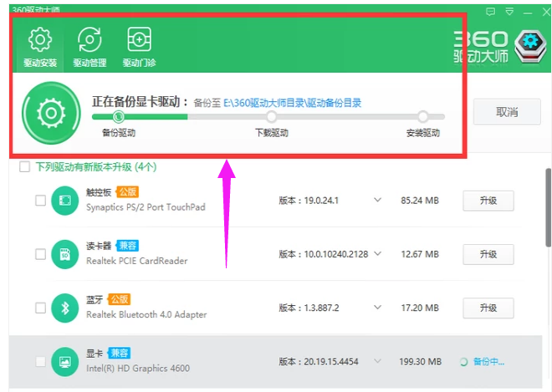
Task: Click the 兼容 tag beside 显卡
Action: pos(119,353)
